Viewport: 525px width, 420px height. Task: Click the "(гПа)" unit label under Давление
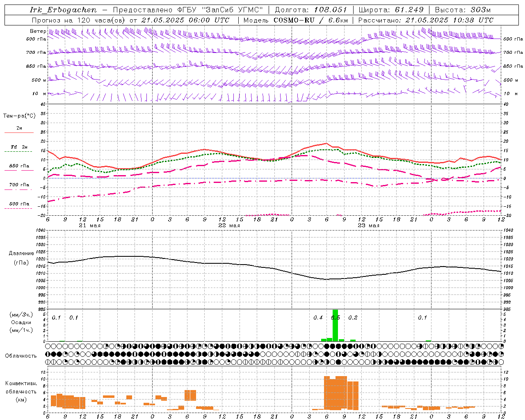coord(21,263)
